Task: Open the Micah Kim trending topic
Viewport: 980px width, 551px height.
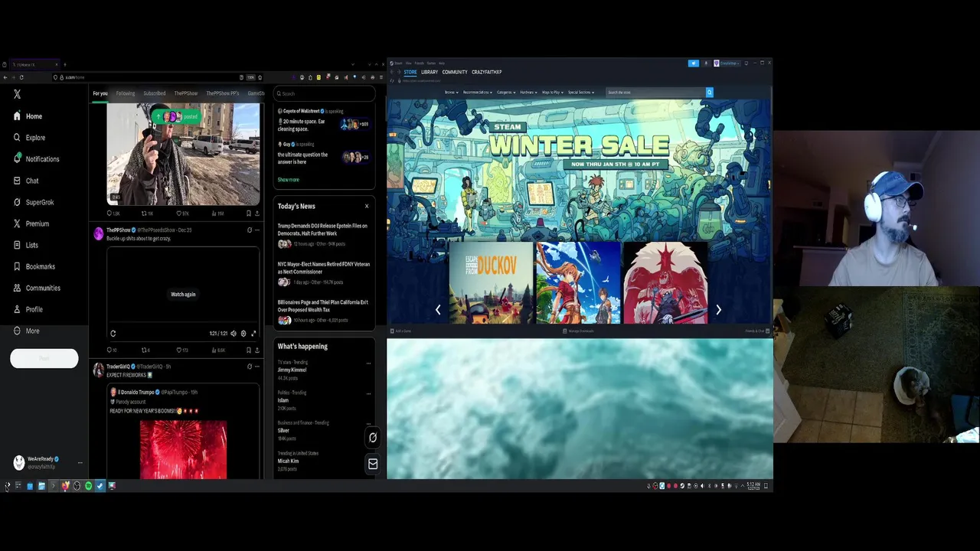Action: (x=288, y=461)
